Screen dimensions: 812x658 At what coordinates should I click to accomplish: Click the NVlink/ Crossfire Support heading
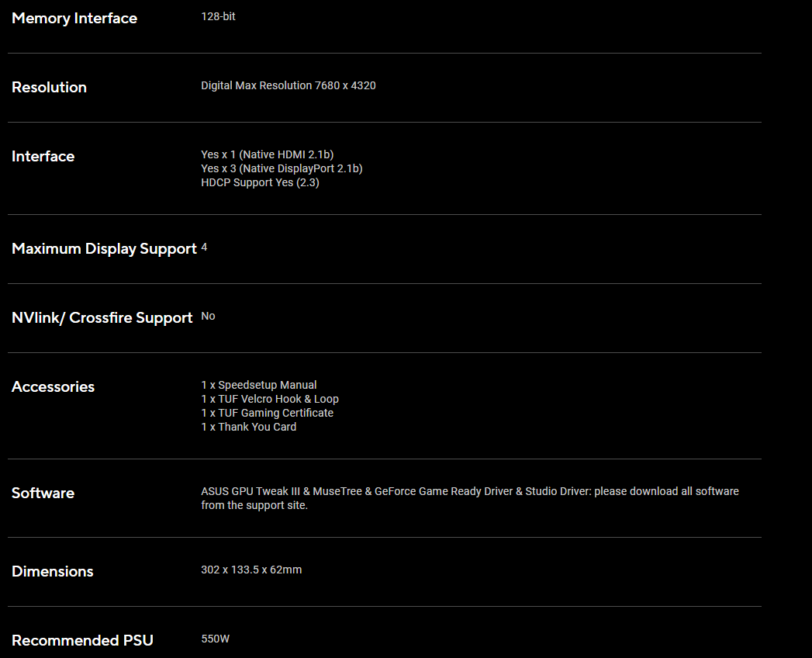[x=102, y=318]
